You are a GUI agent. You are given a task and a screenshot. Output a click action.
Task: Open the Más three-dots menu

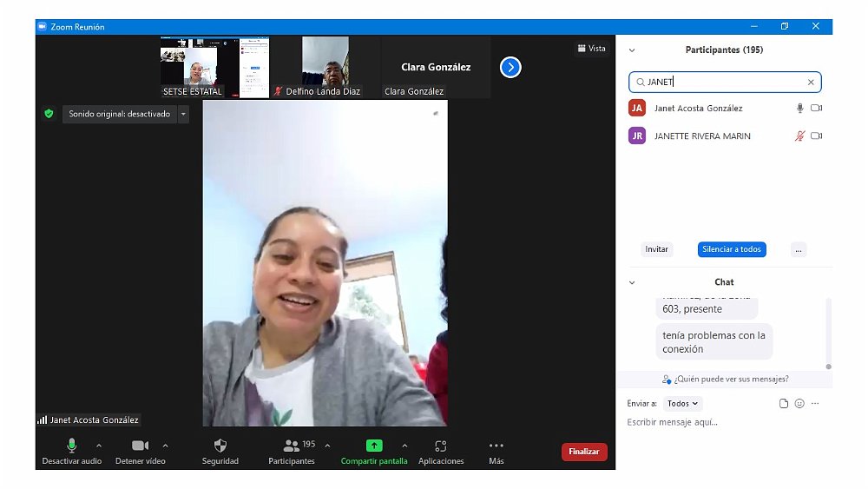click(496, 446)
